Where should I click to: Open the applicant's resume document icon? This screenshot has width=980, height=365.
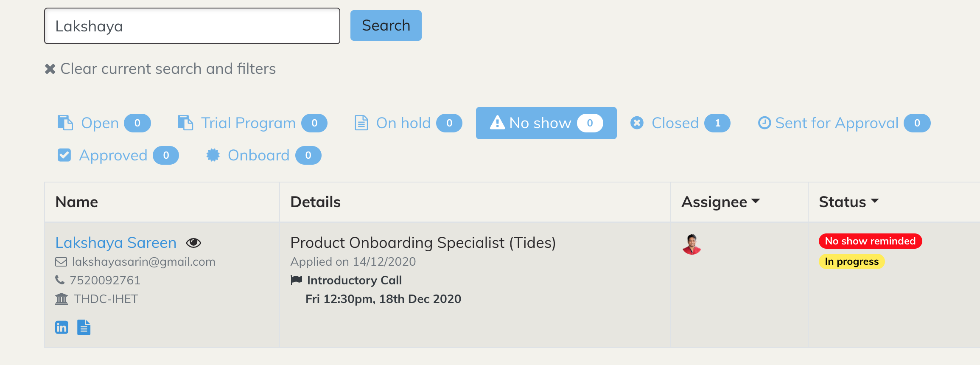tap(84, 327)
